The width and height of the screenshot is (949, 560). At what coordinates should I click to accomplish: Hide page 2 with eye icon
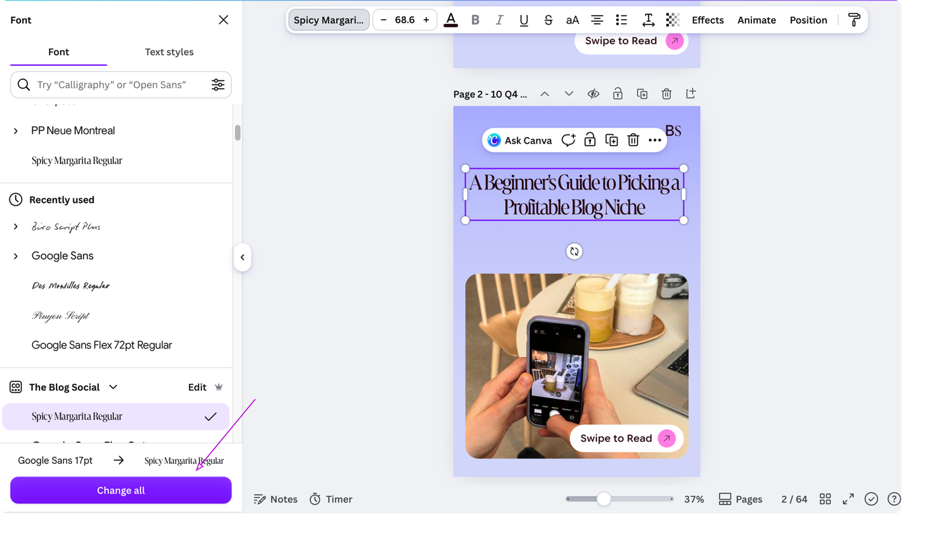coord(593,94)
